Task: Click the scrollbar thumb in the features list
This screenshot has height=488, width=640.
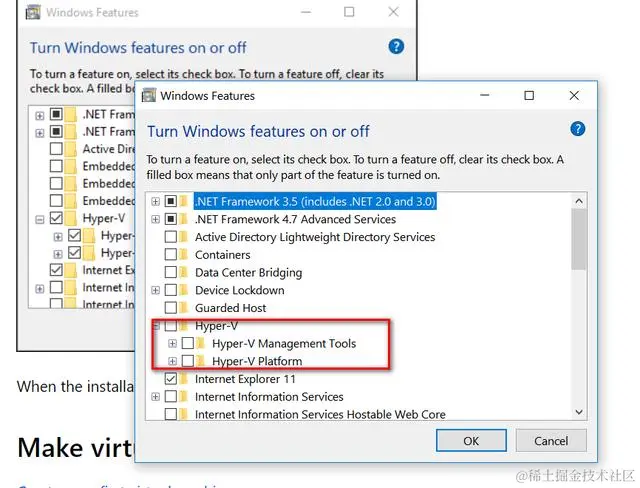Action: [578, 239]
